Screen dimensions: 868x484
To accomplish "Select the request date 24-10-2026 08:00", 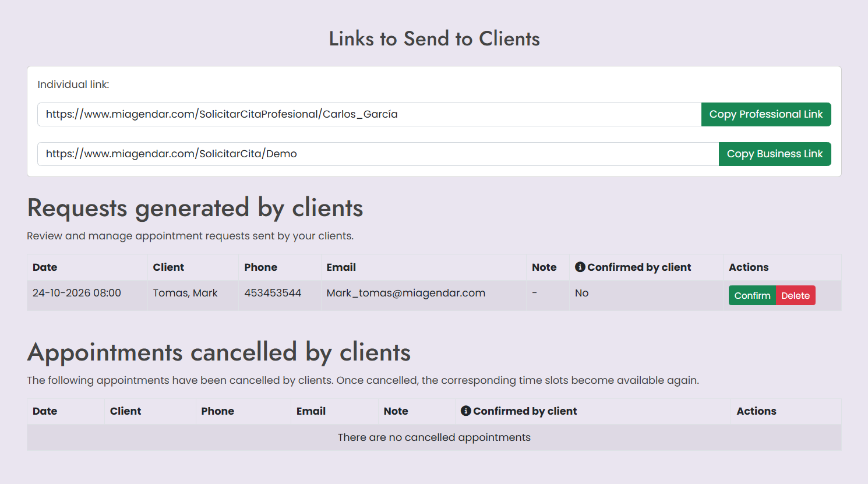I will (77, 293).
